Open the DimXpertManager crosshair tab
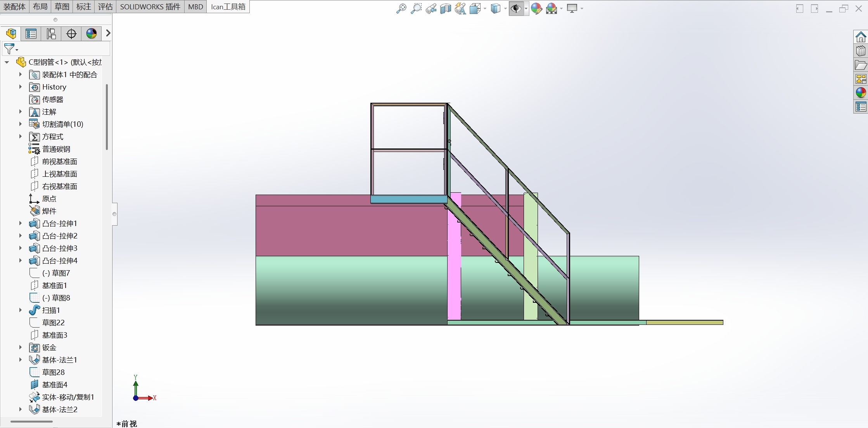 point(71,34)
